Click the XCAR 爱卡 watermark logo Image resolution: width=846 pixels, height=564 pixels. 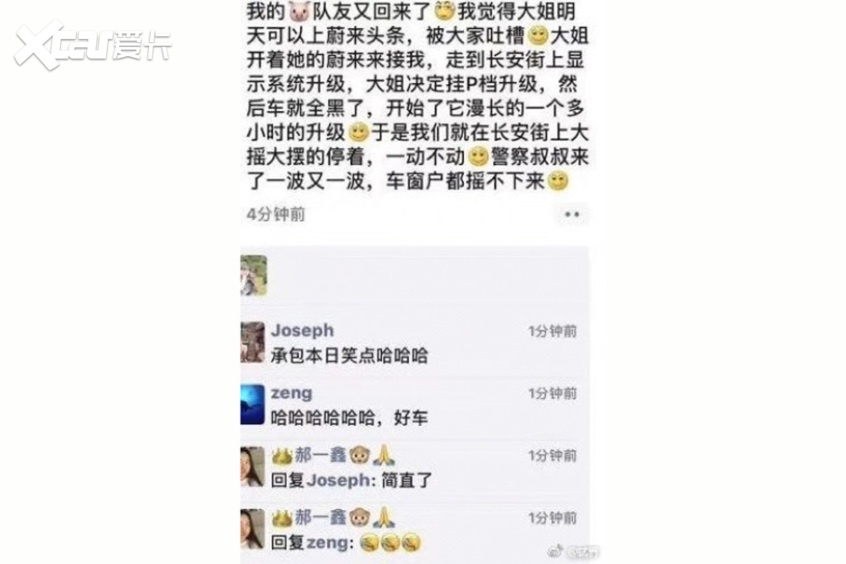(x=93, y=45)
